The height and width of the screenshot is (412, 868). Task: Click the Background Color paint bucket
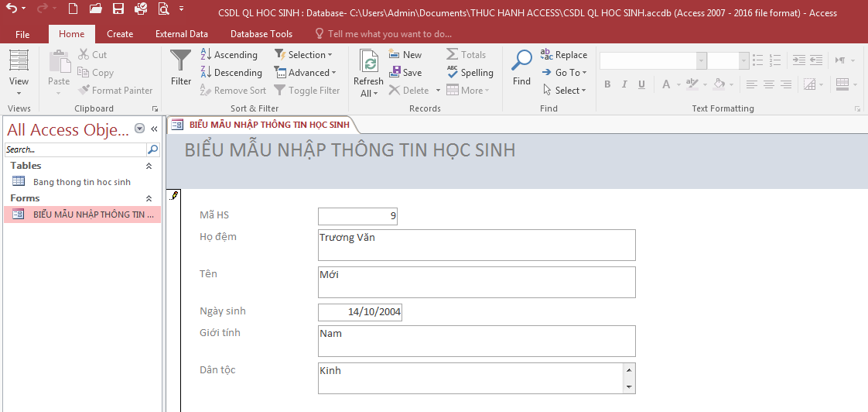719,84
